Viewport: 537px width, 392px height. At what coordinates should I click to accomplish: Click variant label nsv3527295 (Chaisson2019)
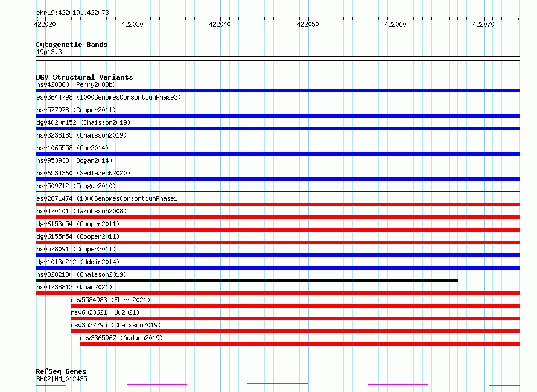coord(116,325)
